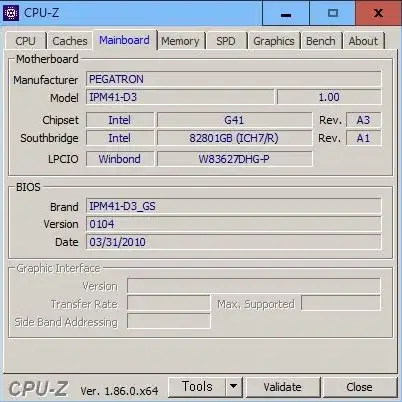Image resolution: width=402 pixels, height=402 pixels.
Task: Click the Transfer Rate field
Action: click(169, 303)
